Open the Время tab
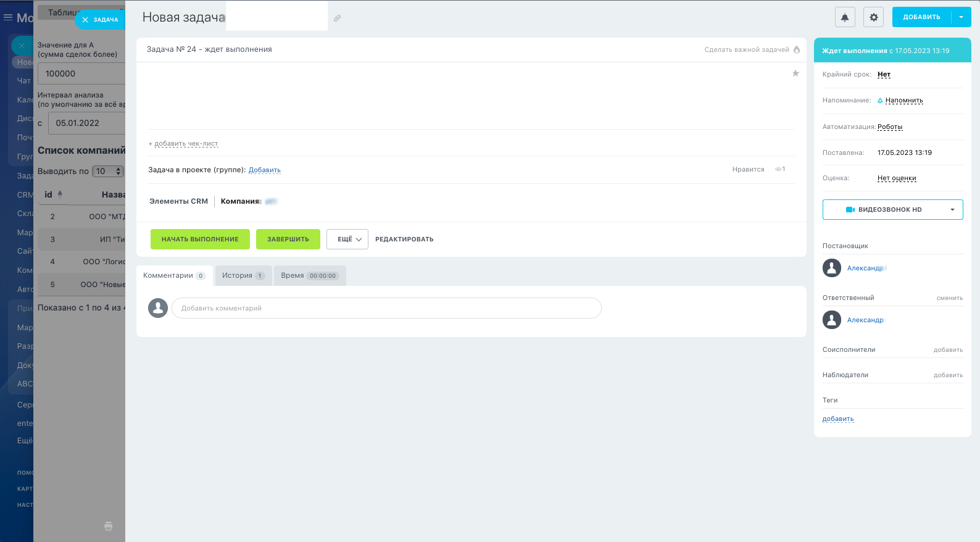Viewport: 980px width, 542px height. tap(310, 275)
